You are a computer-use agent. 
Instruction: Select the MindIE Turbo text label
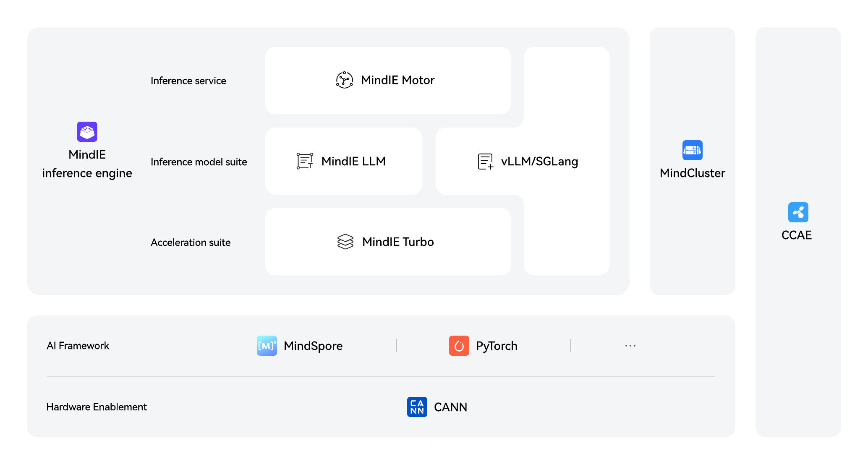397,242
